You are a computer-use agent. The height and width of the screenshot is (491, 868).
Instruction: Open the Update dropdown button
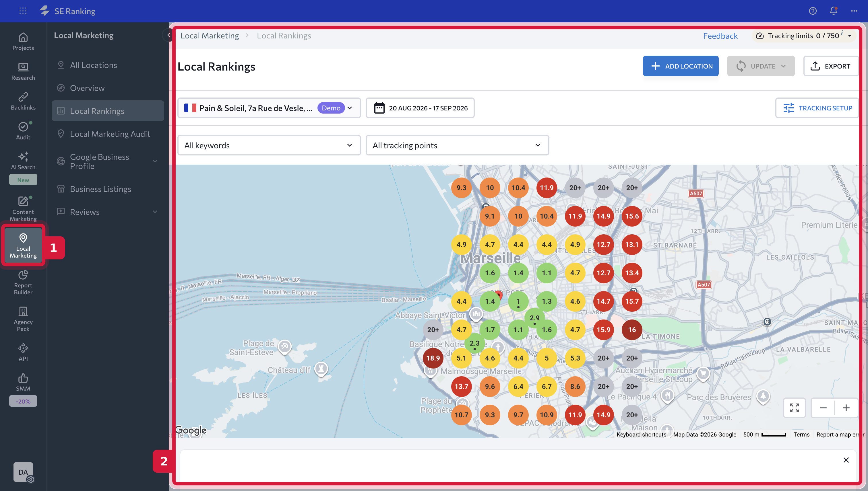[x=760, y=66]
